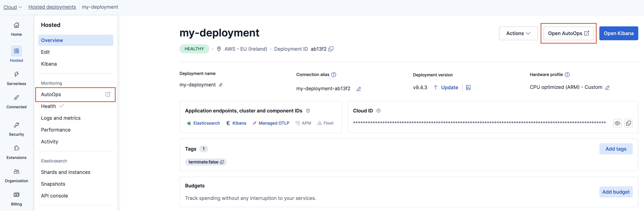Open Application endpoints help tooltip

308,111
